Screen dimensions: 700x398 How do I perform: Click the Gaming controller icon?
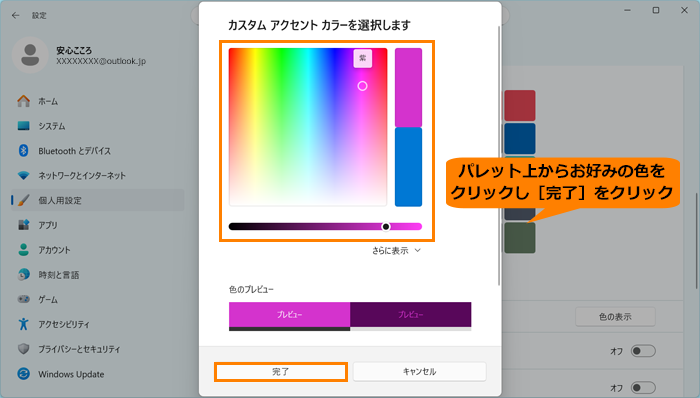24,299
